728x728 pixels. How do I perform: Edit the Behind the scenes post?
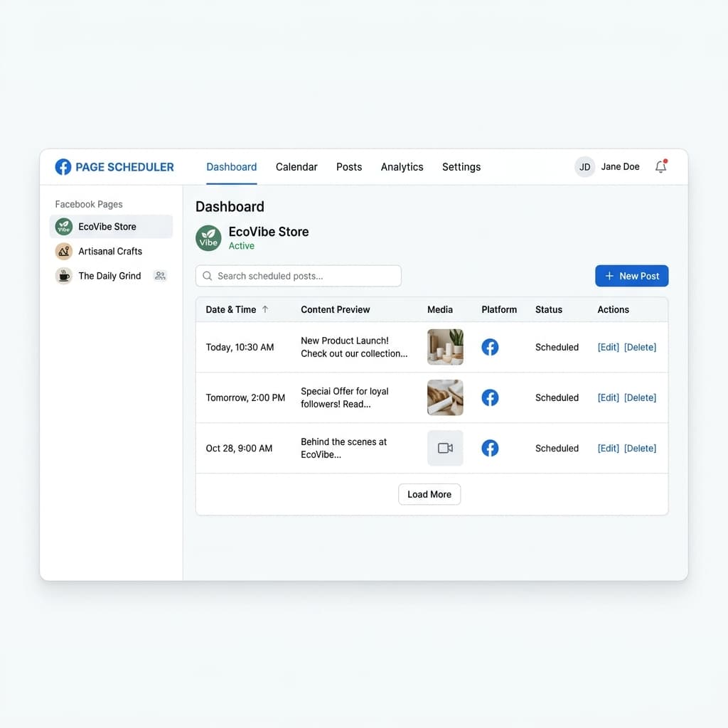609,448
